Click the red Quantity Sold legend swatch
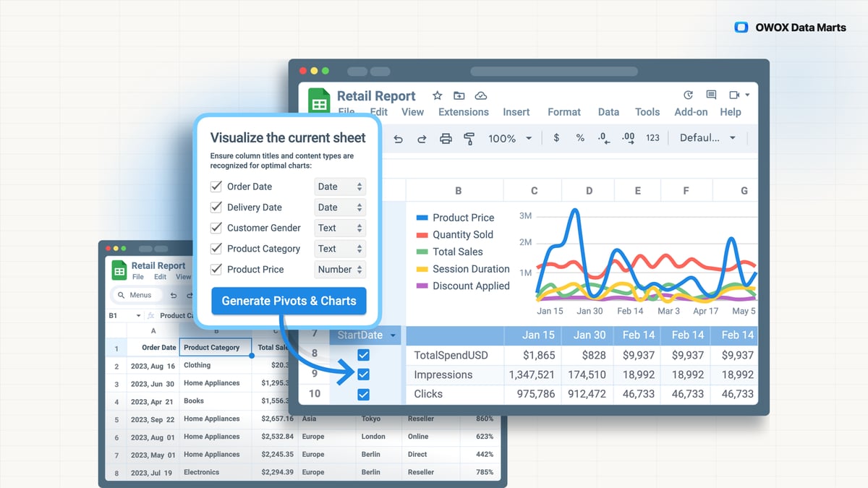The height and width of the screenshot is (488, 868). click(421, 235)
